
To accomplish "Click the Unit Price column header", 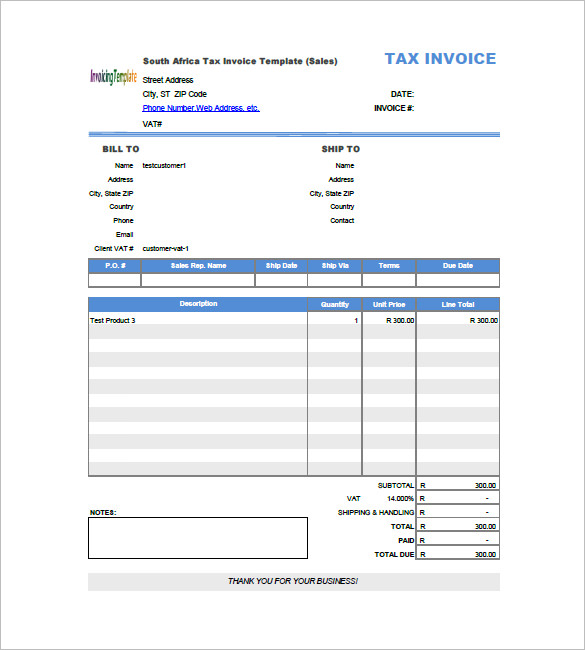I will pyautogui.click(x=389, y=304).
